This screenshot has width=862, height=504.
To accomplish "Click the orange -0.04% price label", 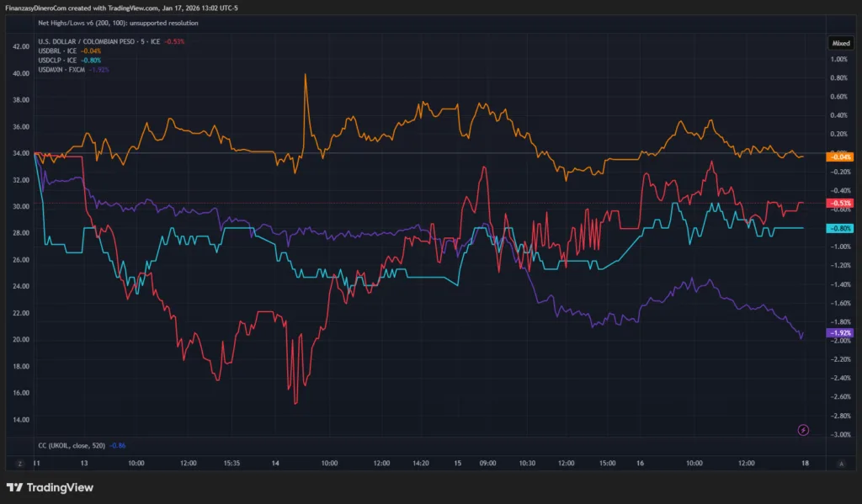I will pyautogui.click(x=841, y=157).
